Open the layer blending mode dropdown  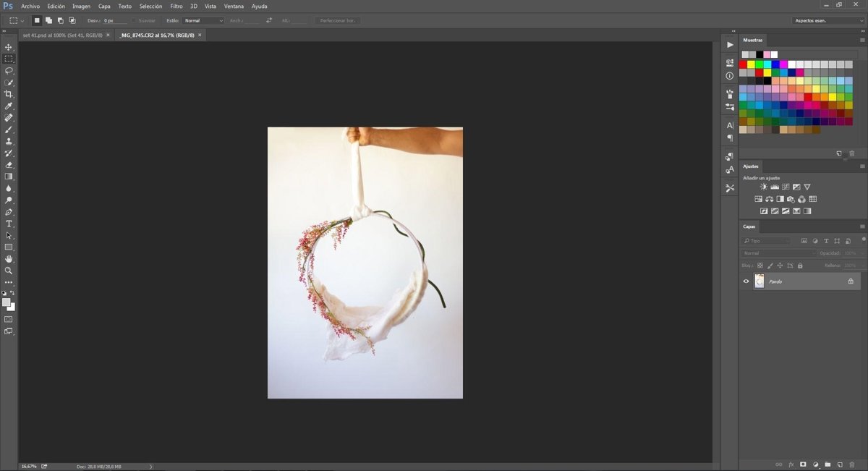click(x=778, y=253)
